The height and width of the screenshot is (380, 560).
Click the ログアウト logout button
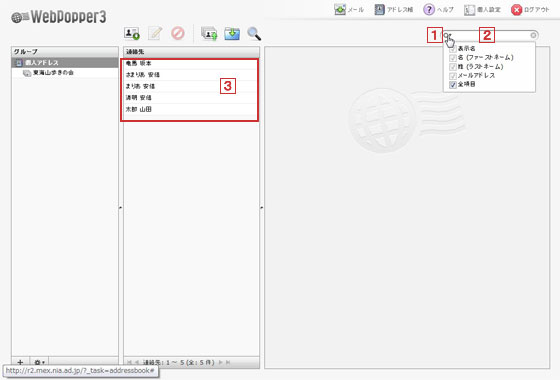pyautogui.click(x=530, y=10)
